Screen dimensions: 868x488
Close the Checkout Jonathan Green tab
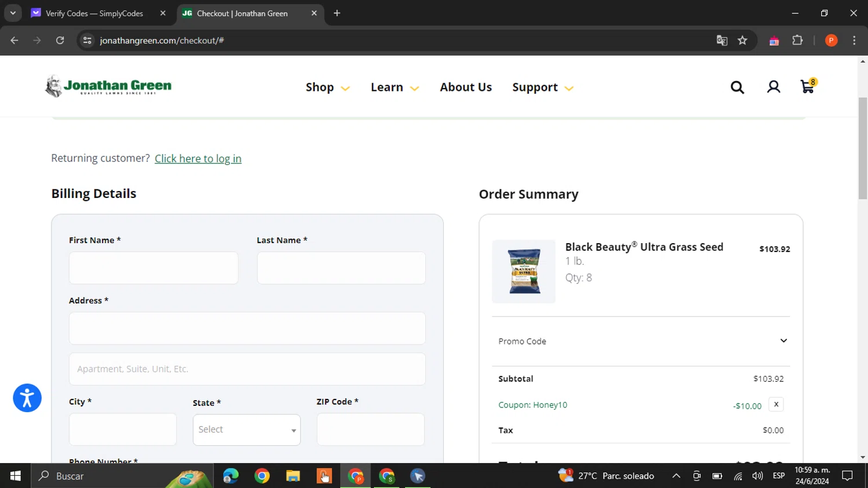pyautogui.click(x=314, y=13)
